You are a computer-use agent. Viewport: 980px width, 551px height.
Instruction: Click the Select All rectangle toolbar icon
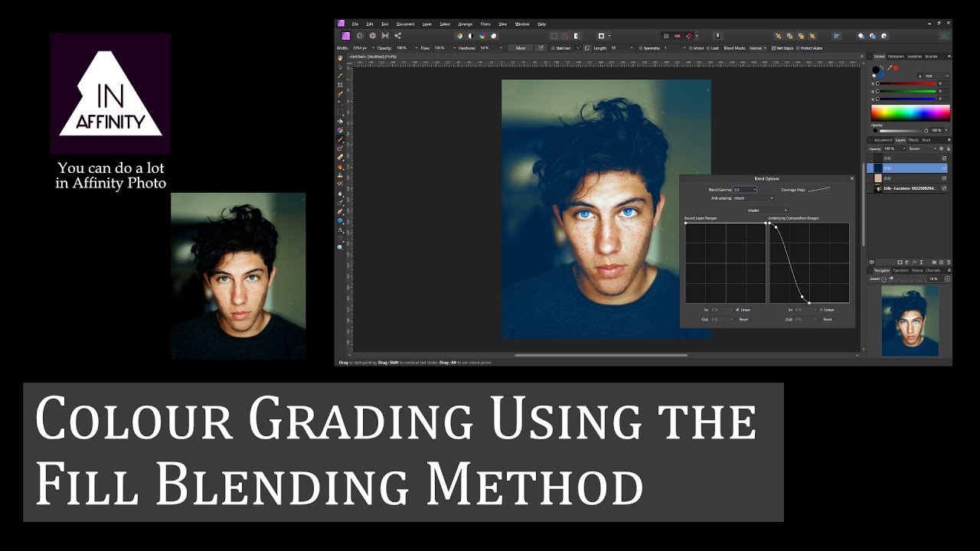coord(554,36)
